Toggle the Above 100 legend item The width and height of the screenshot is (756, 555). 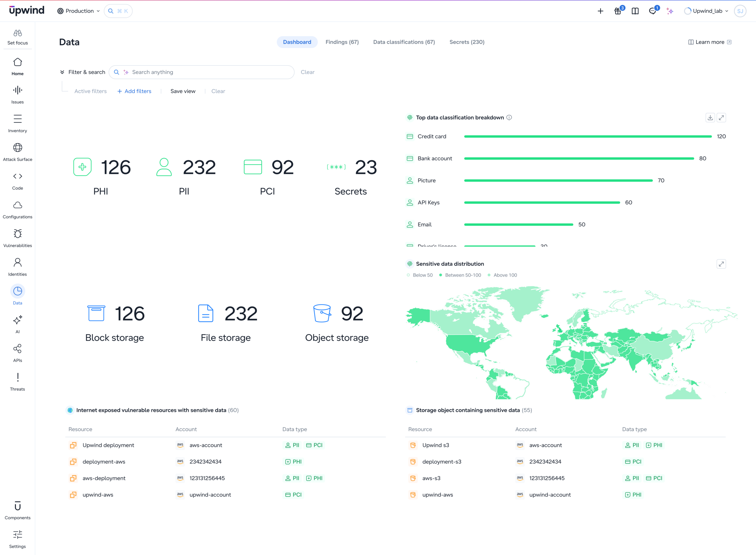point(502,275)
